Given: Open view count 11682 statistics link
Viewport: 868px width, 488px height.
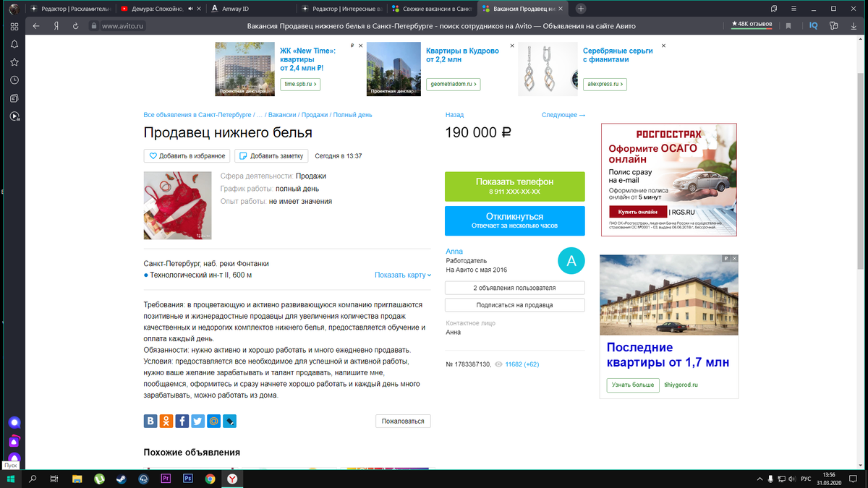Looking at the screenshot, I should 522,364.
